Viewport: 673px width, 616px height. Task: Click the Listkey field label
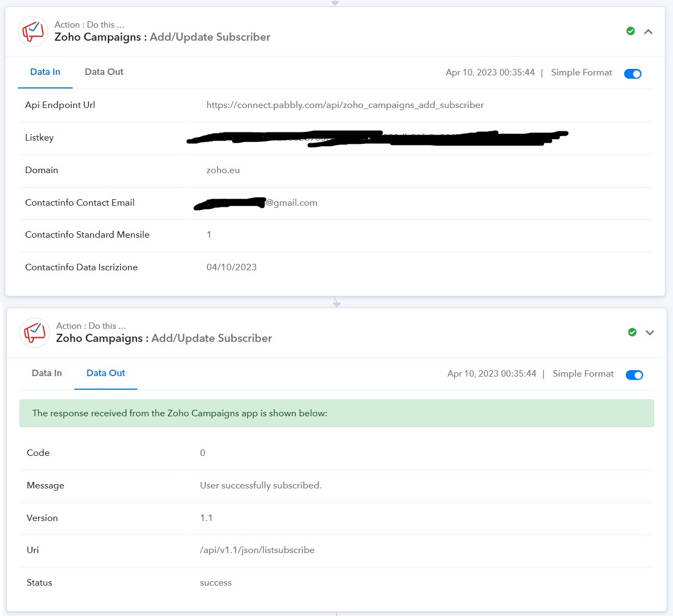pyautogui.click(x=39, y=137)
